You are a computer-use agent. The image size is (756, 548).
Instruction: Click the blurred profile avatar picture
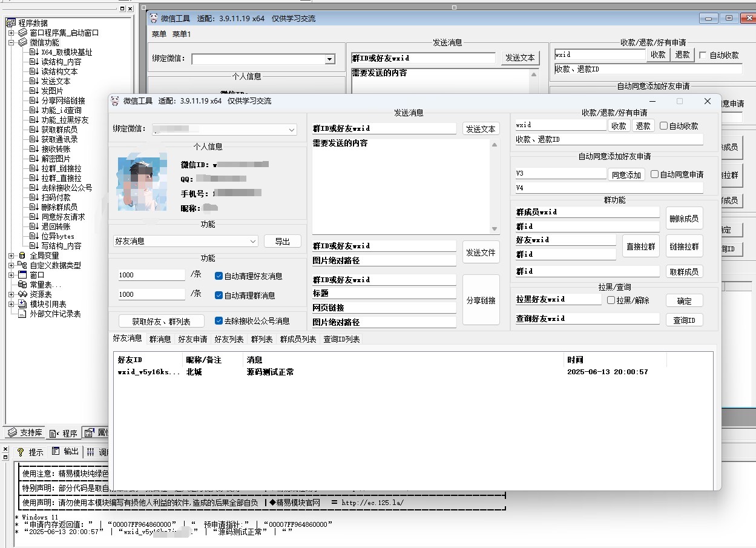click(142, 184)
